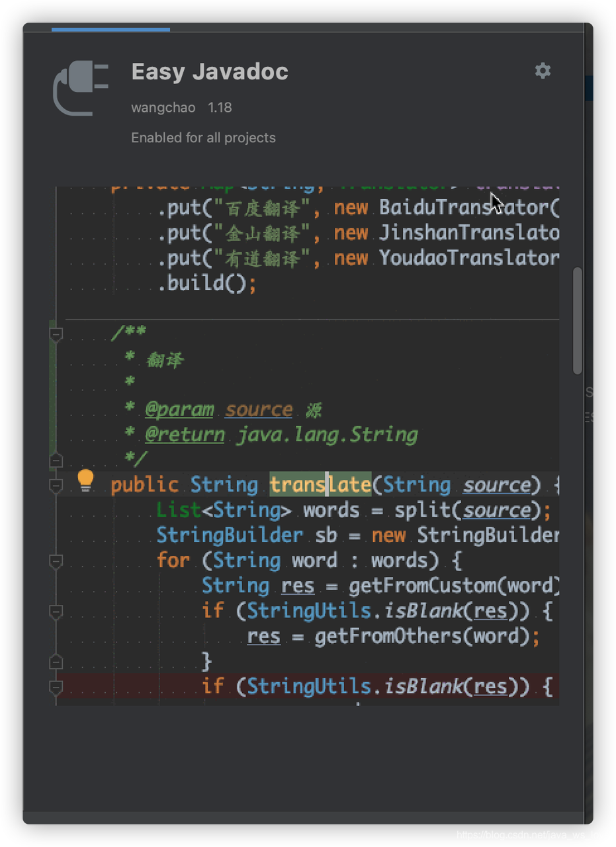
Task: Click the version number 1.18
Action: pyautogui.click(x=220, y=107)
